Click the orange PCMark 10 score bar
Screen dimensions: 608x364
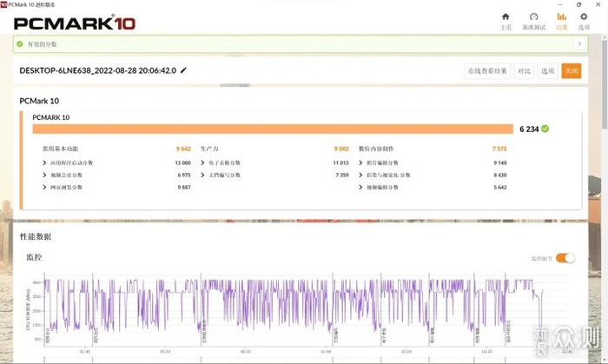point(273,129)
